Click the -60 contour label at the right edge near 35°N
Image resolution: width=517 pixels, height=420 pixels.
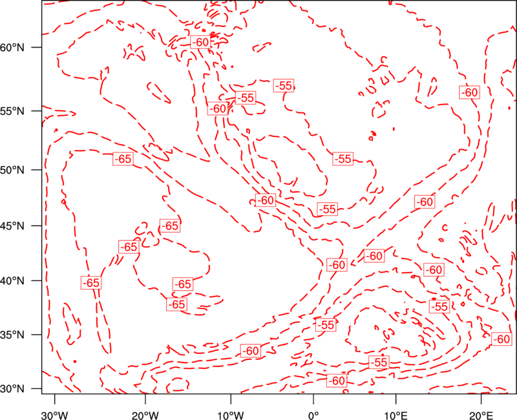tap(502, 339)
